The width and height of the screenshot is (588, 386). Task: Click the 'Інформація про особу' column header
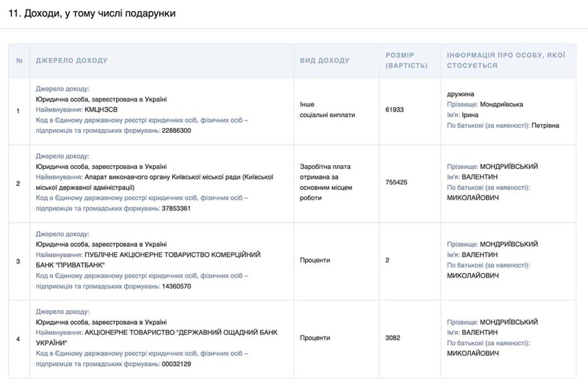pyautogui.click(x=506, y=60)
